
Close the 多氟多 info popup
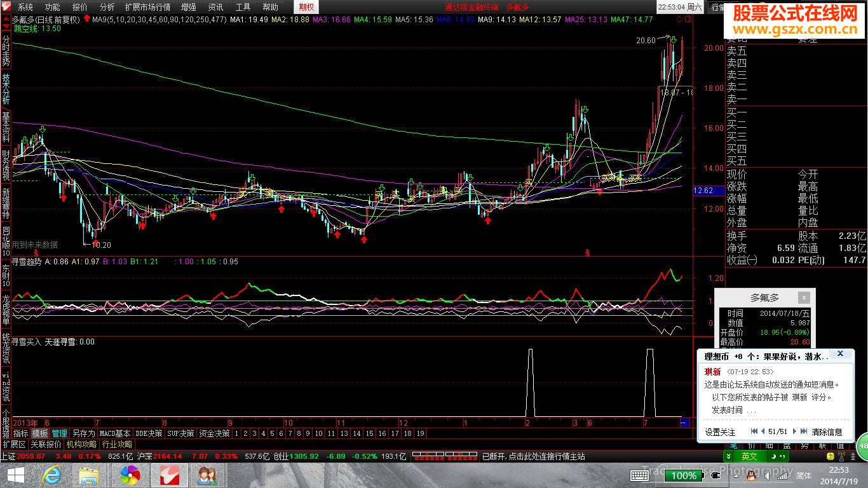pos(804,297)
